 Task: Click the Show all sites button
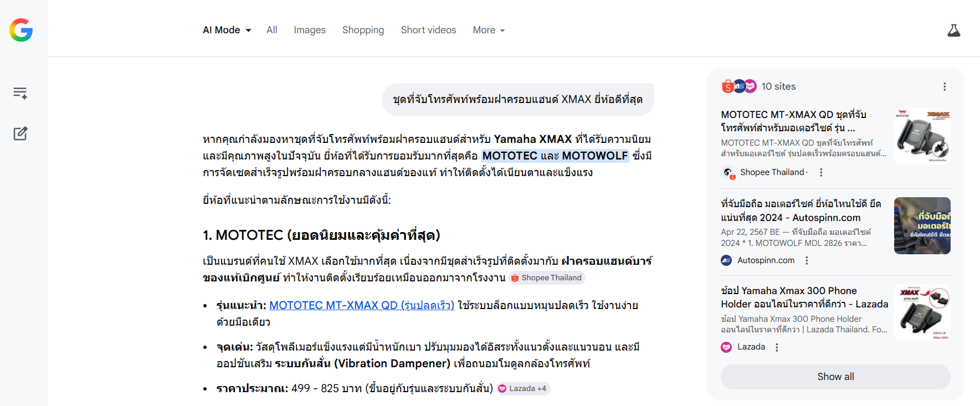tap(835, 377)
